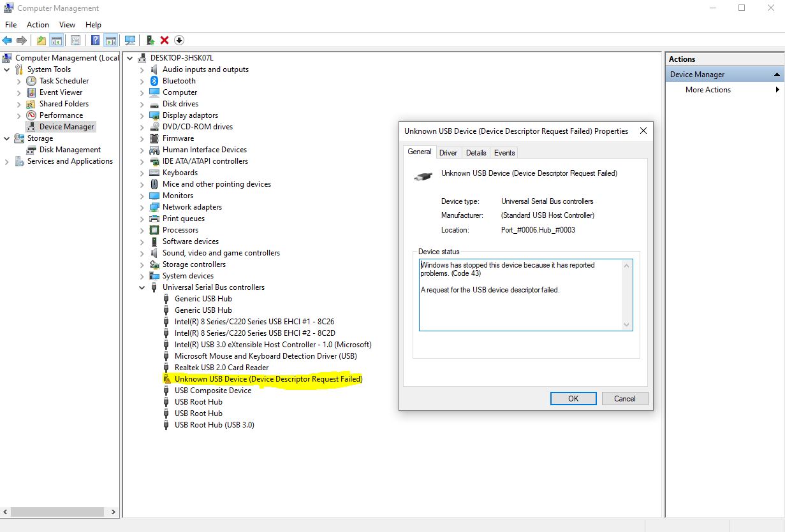785x532 pixels.
Task: Open More Actions in Actions pane
Action: pyautogui.click(x=708, y=90)
